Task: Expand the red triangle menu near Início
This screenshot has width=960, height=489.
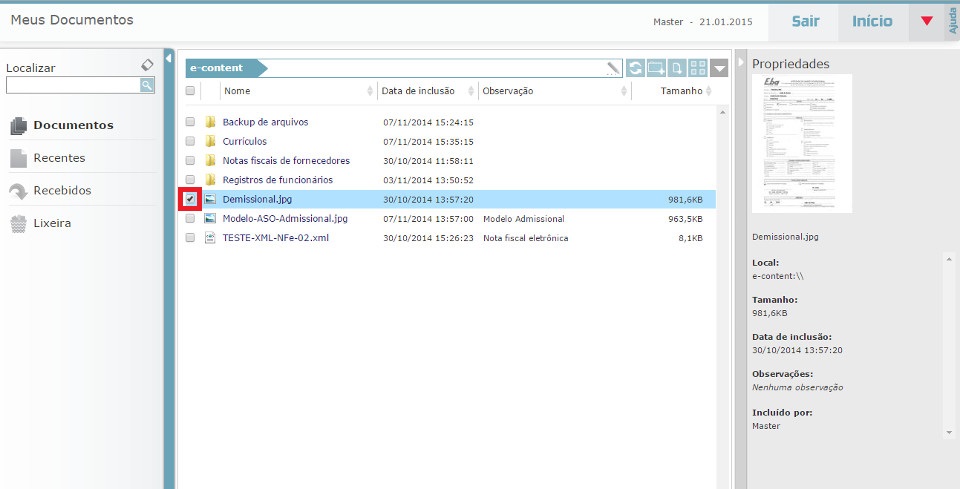Action: pos(926,21)
